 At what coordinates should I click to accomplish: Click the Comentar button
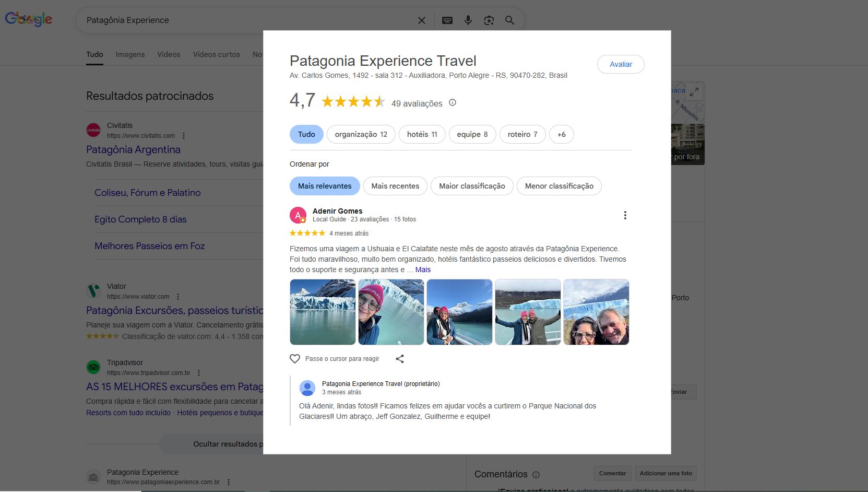pos(612,473)
